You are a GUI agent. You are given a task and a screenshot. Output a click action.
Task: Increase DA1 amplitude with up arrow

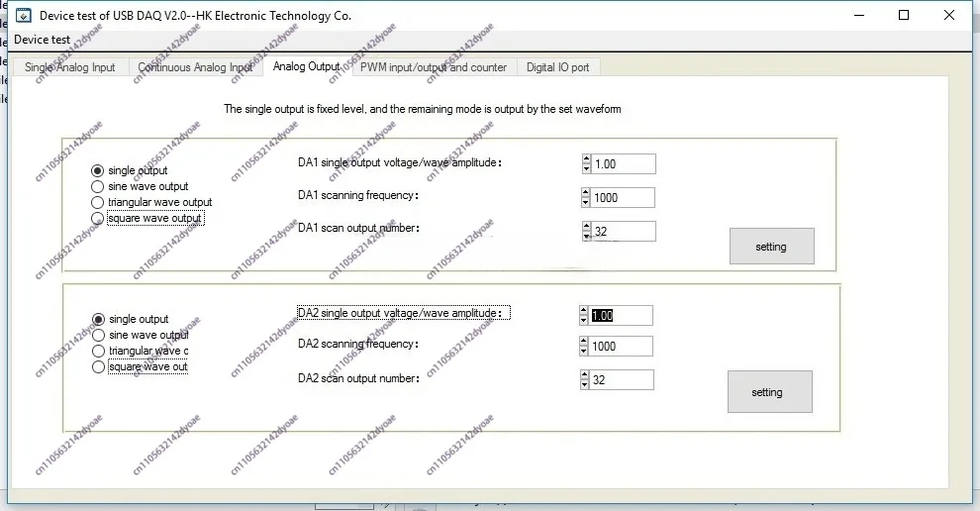(586, 158)
